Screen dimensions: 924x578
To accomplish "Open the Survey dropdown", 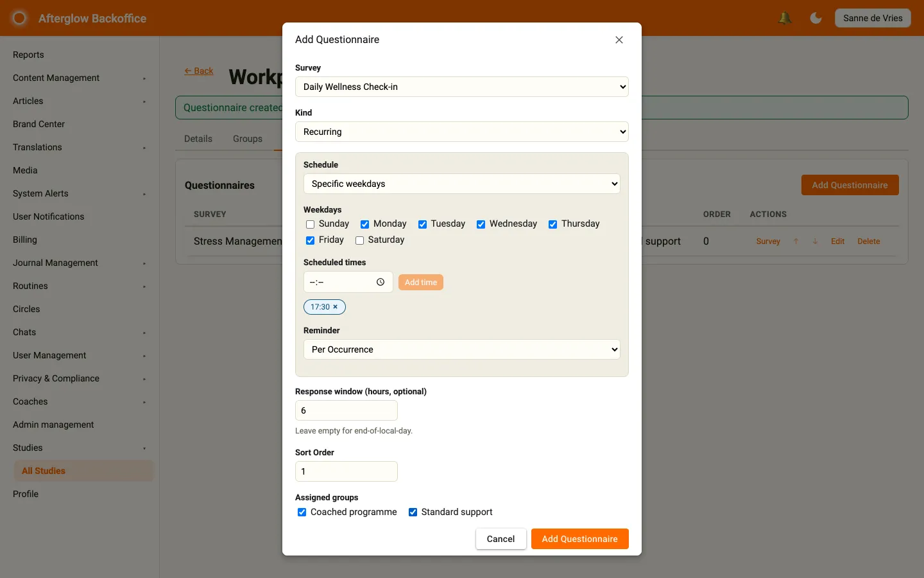I will tap(462, 87).
